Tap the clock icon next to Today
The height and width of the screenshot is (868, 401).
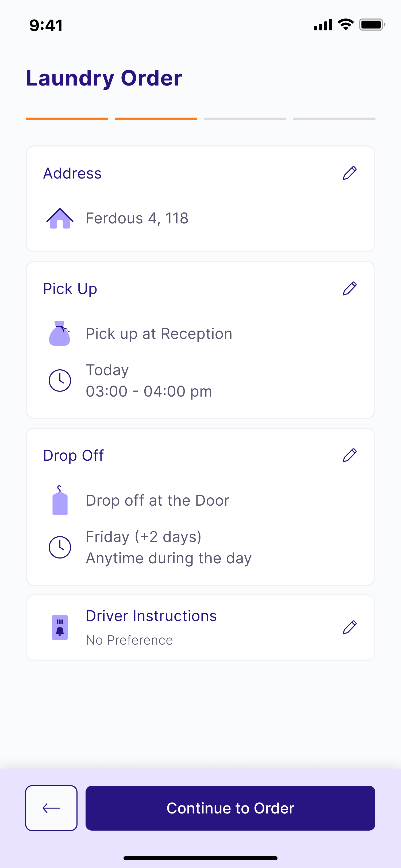(x=60, y=381)
